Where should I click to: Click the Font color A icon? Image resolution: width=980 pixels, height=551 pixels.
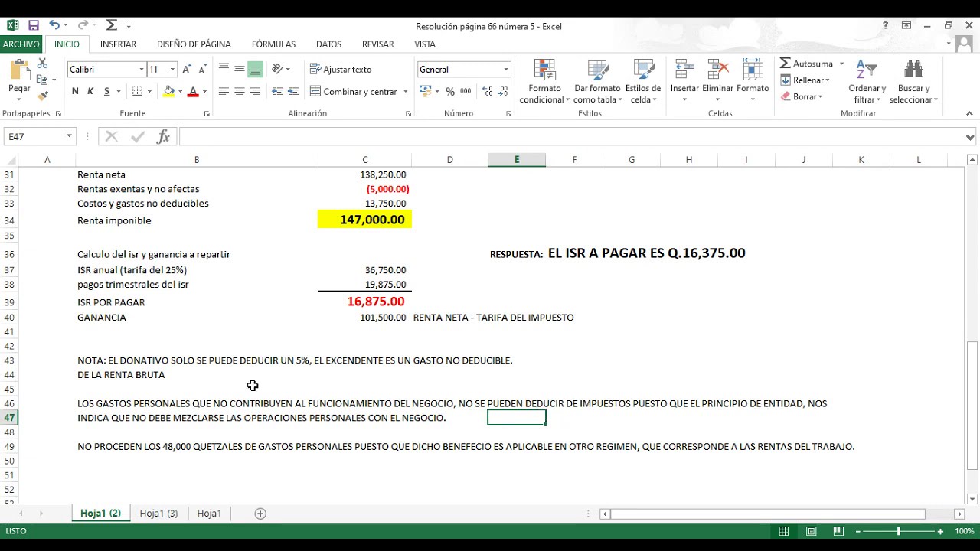[193, 92]
